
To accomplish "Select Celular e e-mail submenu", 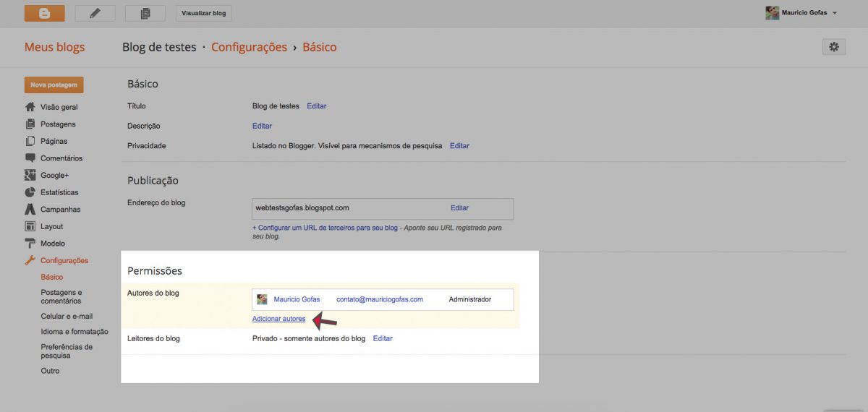I will pyautogui.click(x=67, y=316).
